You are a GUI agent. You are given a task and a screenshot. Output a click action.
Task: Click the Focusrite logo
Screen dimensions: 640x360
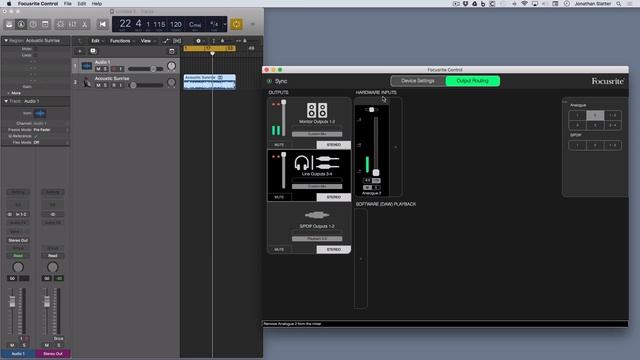point(607,81)
